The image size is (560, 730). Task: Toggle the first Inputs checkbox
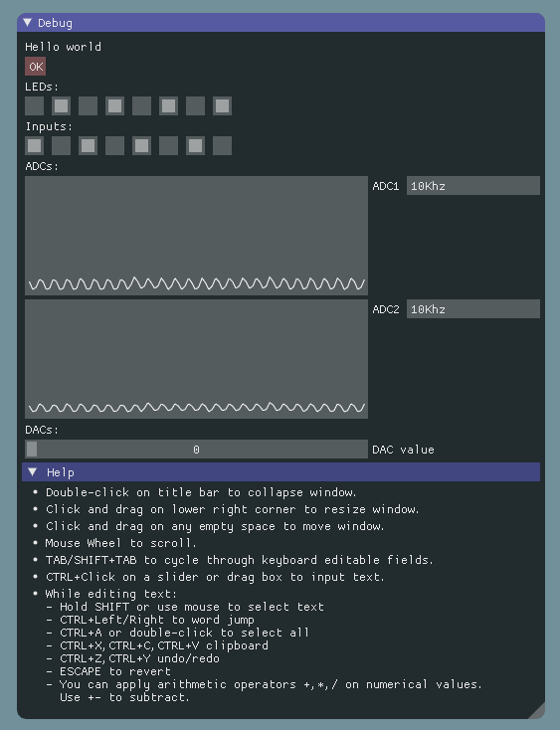pyautogui.click(x=35, y=146)
